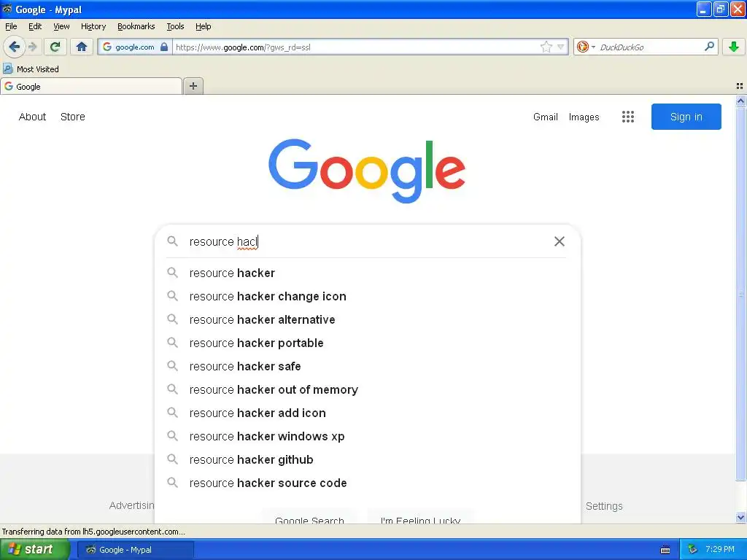
Task: Click in the Google search text field
Action: 367,241
